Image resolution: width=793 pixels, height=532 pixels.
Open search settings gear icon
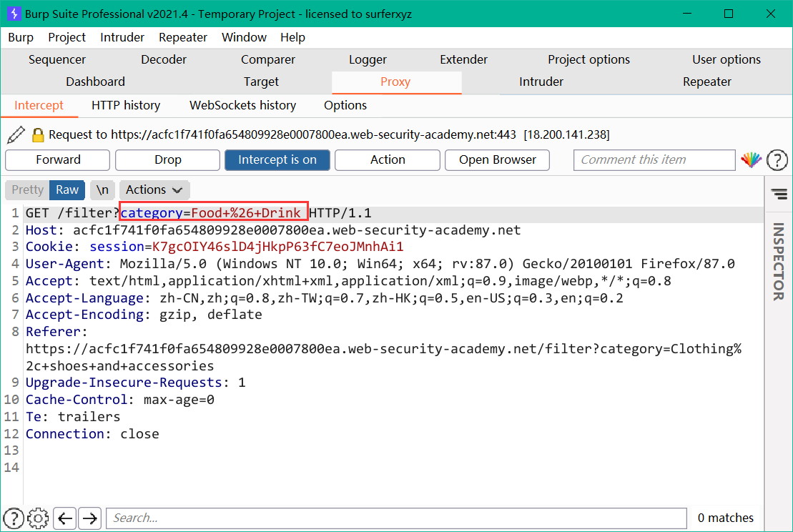[x=38, y=518]
